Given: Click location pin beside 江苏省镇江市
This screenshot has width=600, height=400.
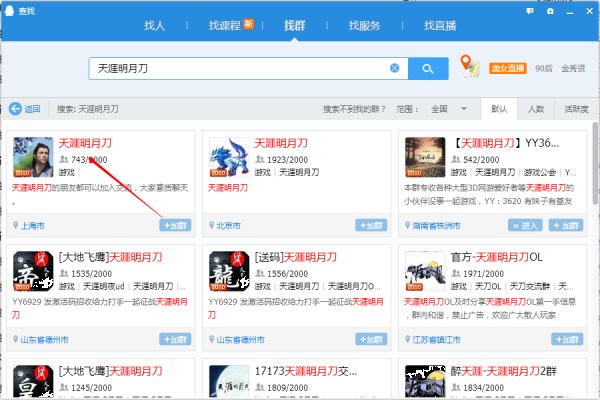Looking at the screenshot, I should [x=407, y=339].
